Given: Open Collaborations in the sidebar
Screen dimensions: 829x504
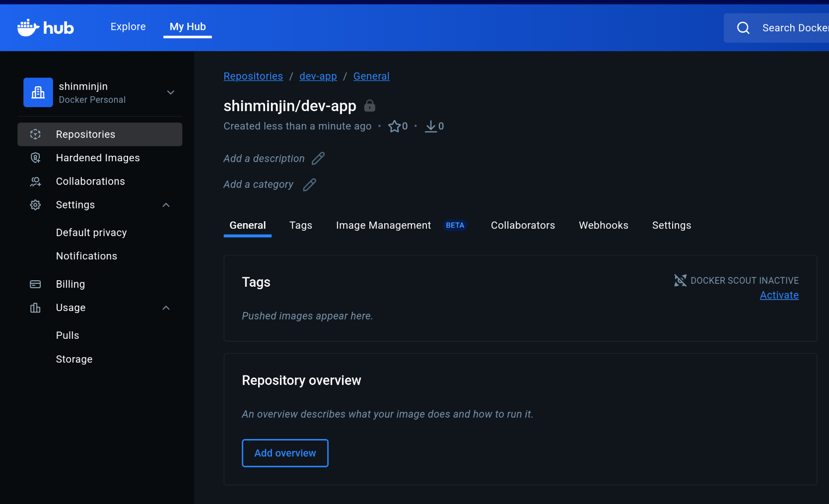Looking at the screenshot, I should 100,182.
